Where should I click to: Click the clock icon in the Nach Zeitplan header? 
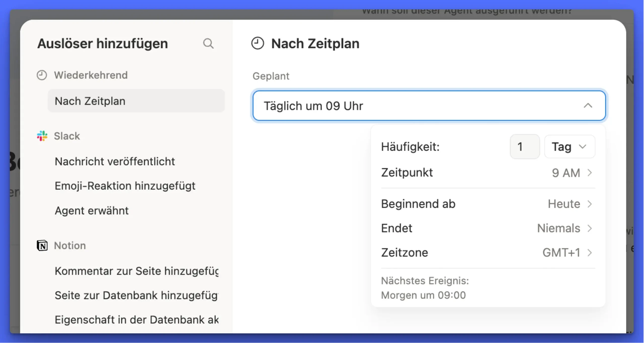click(258, 43)
